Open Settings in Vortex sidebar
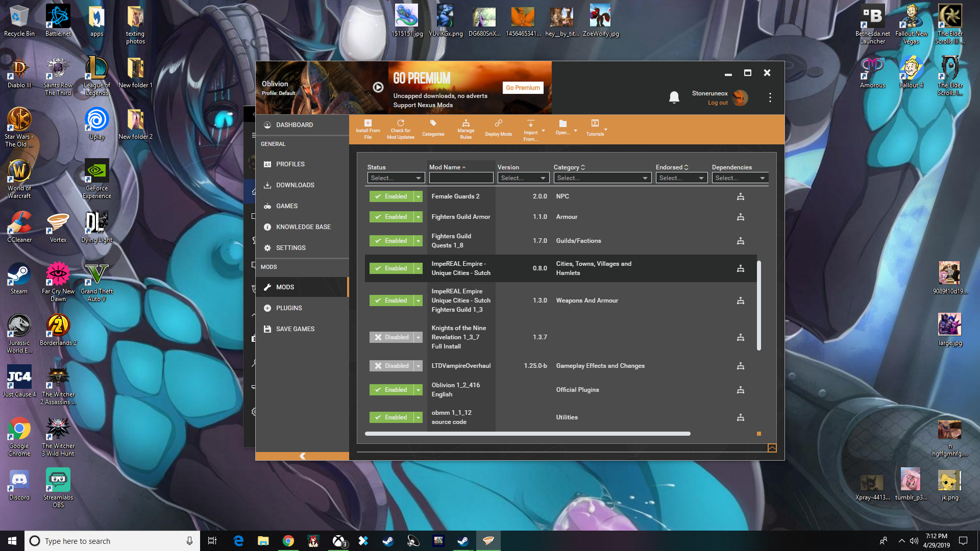The width and height of the screenshot is (980, 551). tap(302, 248)
